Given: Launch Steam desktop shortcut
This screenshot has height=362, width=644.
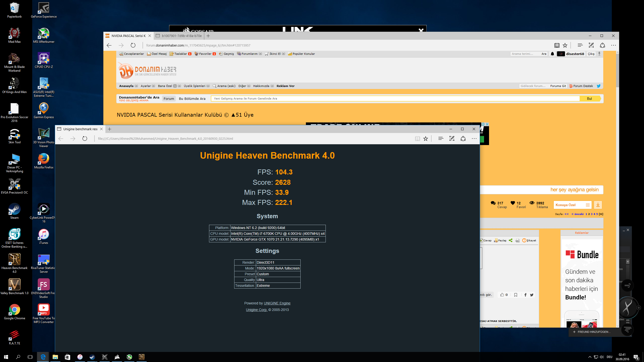Looking at the screenshot, I should (14, 211).
